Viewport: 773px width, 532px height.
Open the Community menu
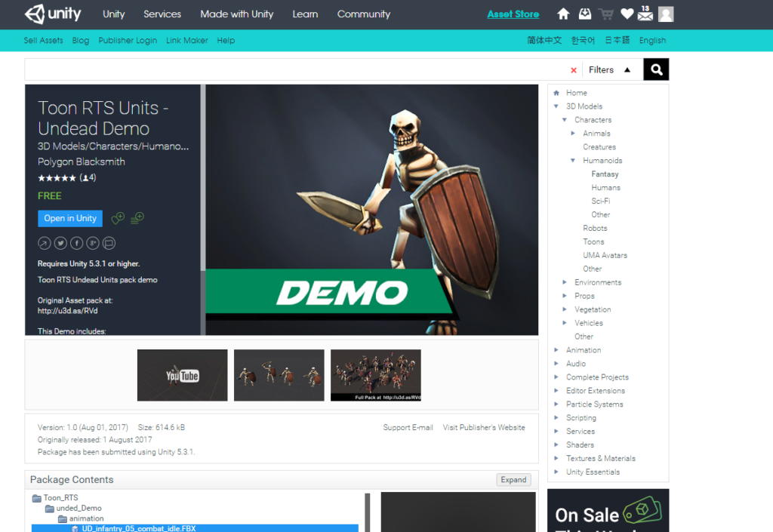(x=364, y=14)
